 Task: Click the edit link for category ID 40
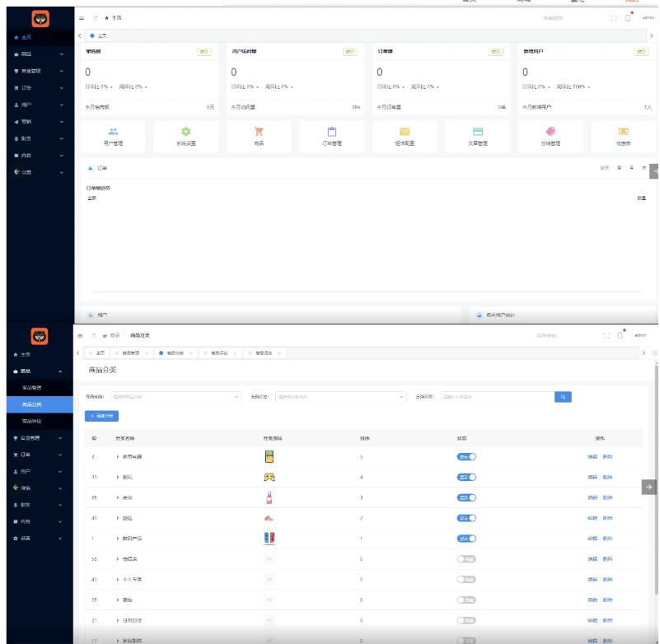592,518
